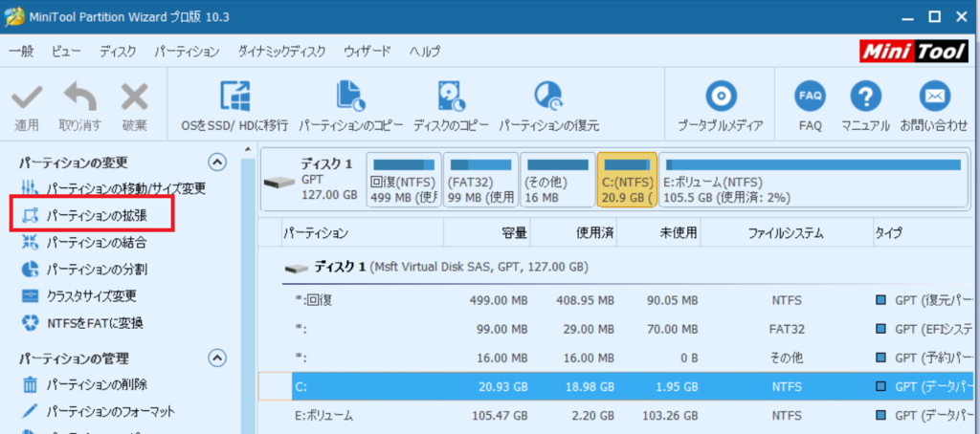Open the 一般 menu

pyautogui.click(x=21, y=52)
